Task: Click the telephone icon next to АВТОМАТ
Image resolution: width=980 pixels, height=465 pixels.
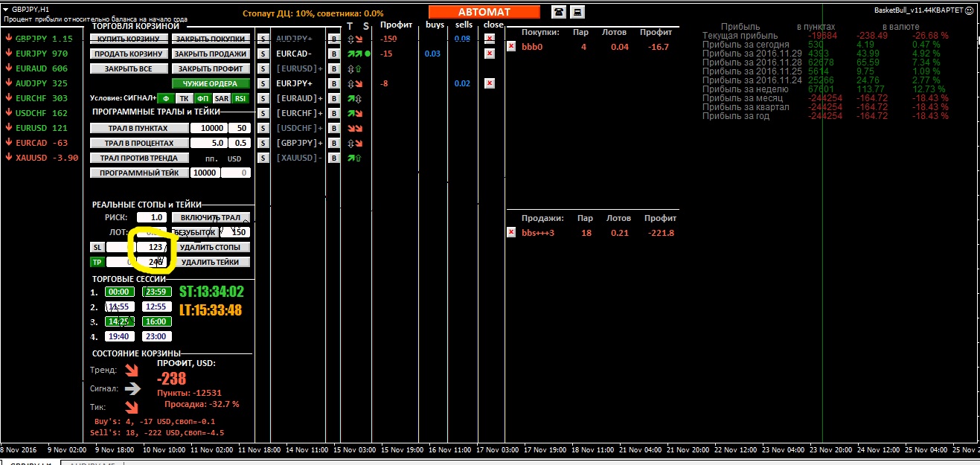Action: click(x=558, y=11)
